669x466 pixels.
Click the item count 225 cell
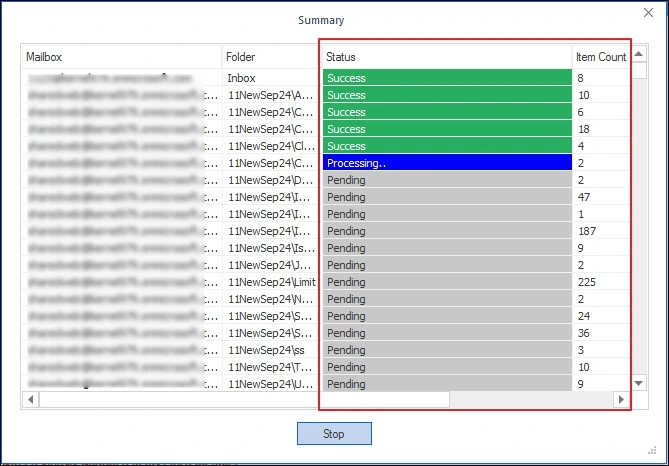(601, 282)
